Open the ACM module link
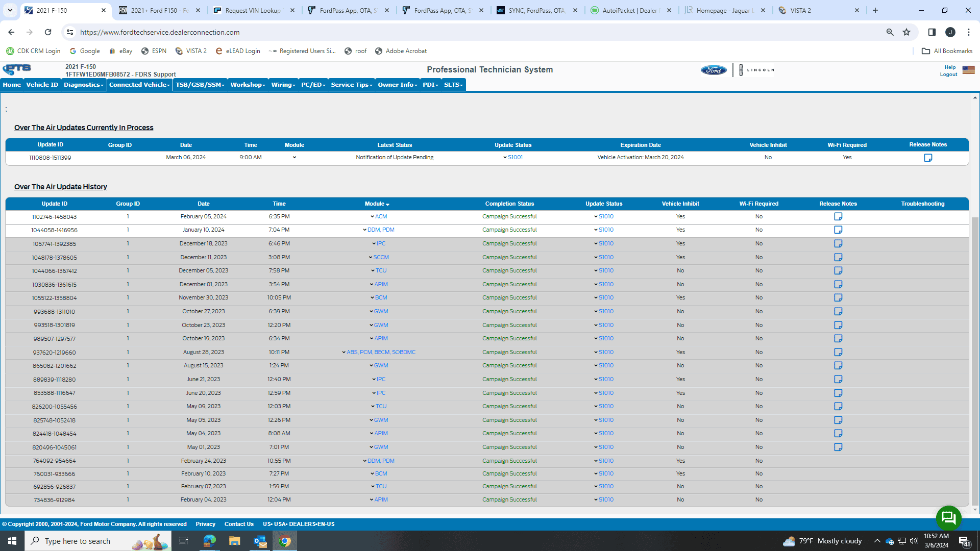The height and width of the screenshot is (551, 980). coord(381,216)
